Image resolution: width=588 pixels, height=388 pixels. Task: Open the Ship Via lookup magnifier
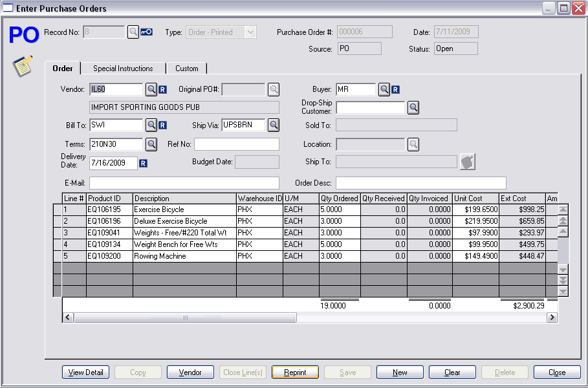[x=274, y=125]
